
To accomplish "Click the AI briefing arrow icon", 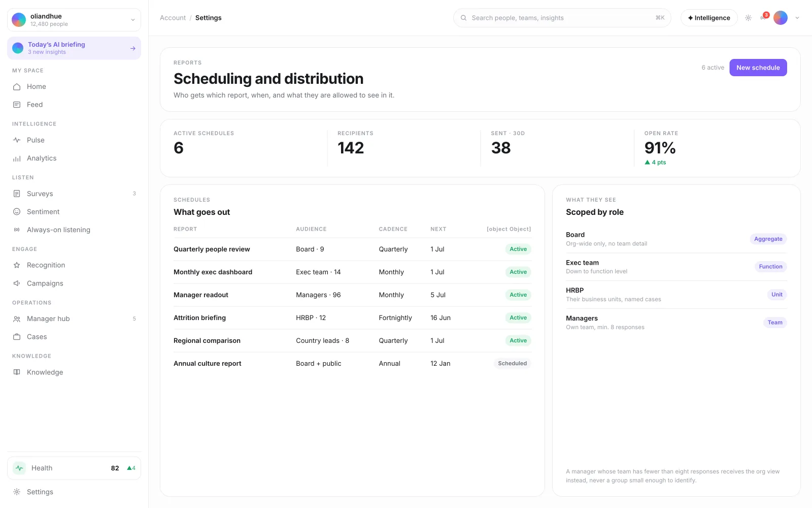I will [x=133, y=48].
